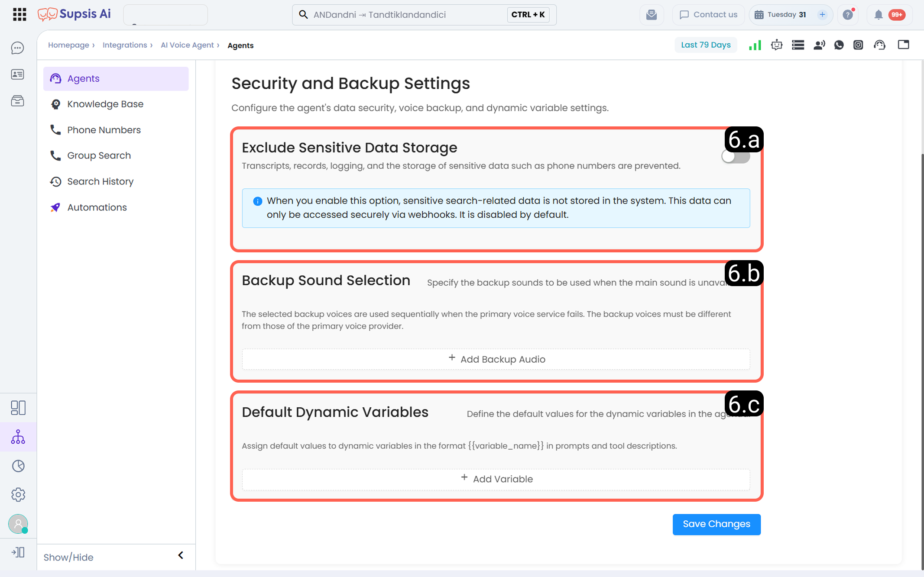Click the chat bubble icon in left sidebar
Screen dimensions: 924x577
[17, 48]
